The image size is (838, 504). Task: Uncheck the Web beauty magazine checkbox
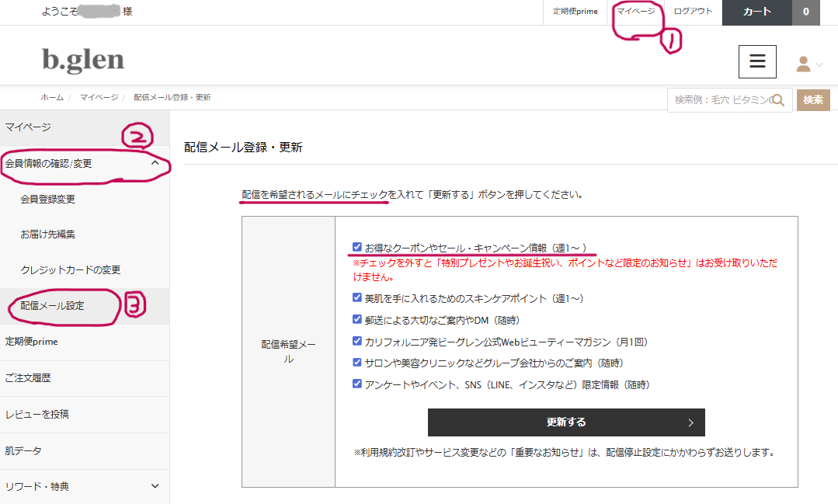[x=356, y=340]
